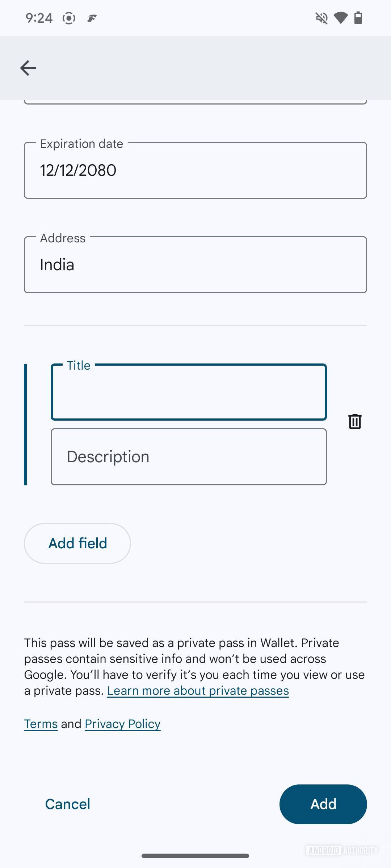Delete the custom field with trash icon
Viewport: 391px width, 868px height.
(355, 421)
